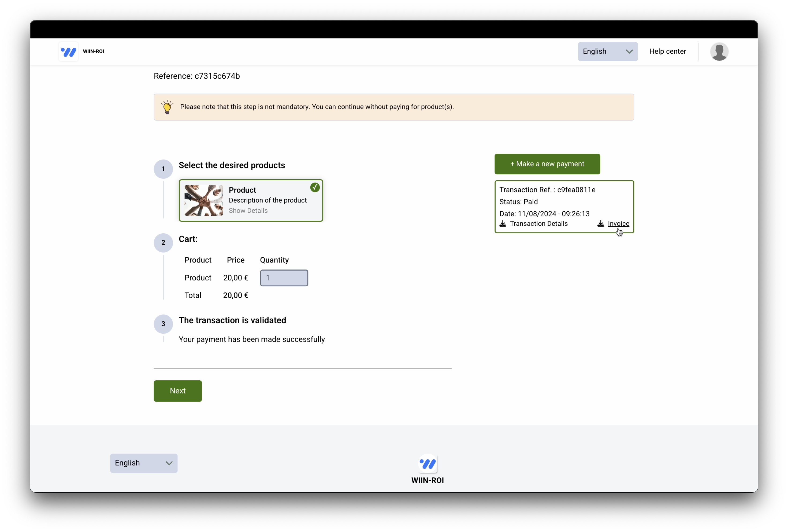The height and width of the screenshot is (532, 788).
Task: Click the Cart: heading
Action: tap(188, 239)
